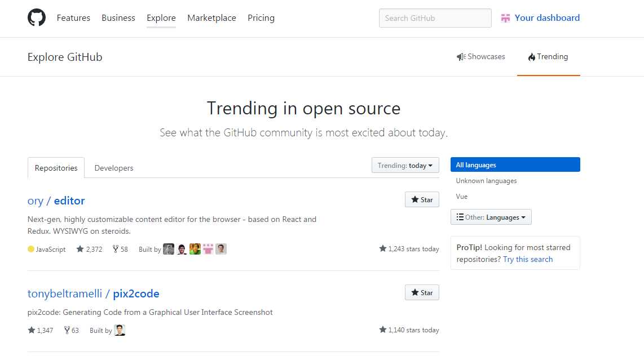Image resolution: width=644 pixels, height=356 pixels.
Task: Star the ory/editor repository
Action: (422, 200)
